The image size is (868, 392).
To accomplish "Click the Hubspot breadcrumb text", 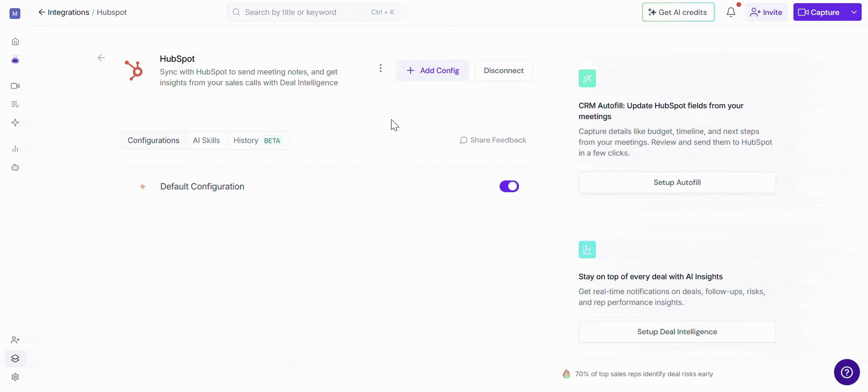I will [x=112, y=12].
